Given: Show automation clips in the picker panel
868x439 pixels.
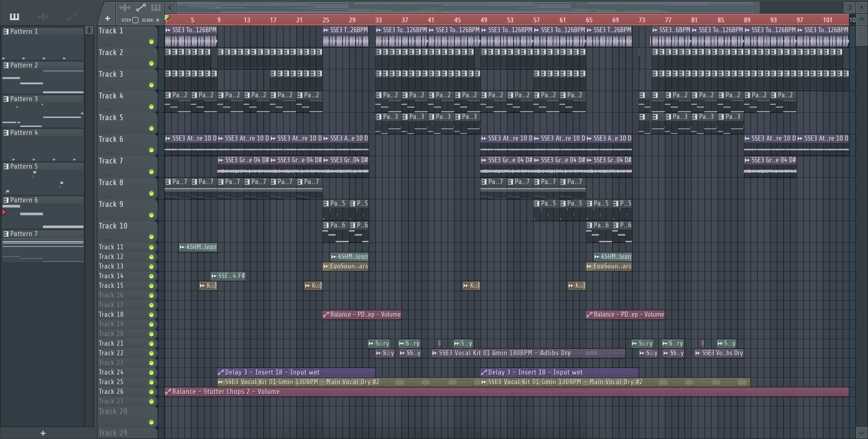Looking at the screenshot, I should pos(72,16).
